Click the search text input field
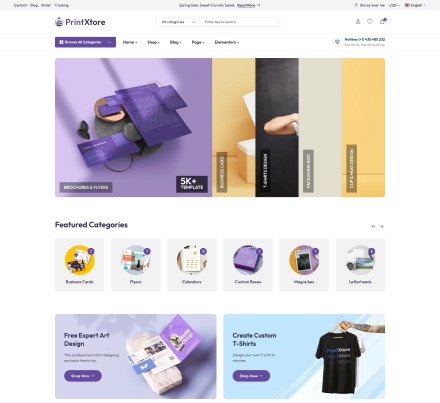This screenshot has height=403, width=440. pyautogui.click(x=238, y=22)
